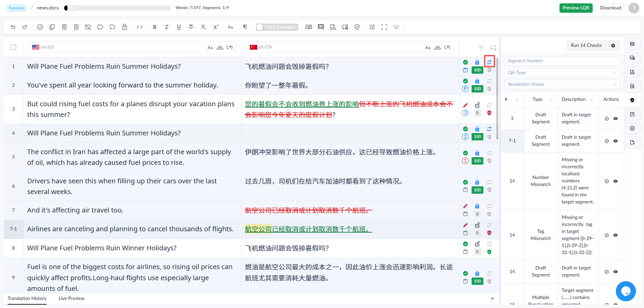Click the Download button
Image resolution: width=644 pixels, height=308 pixels.
(610, 8)
